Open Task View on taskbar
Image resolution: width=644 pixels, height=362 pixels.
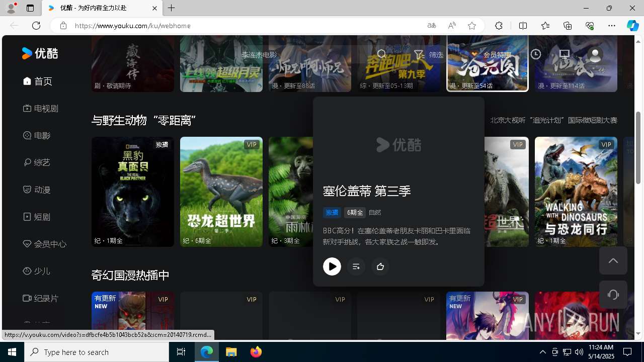pyautogui.click(x=181, y=352)
